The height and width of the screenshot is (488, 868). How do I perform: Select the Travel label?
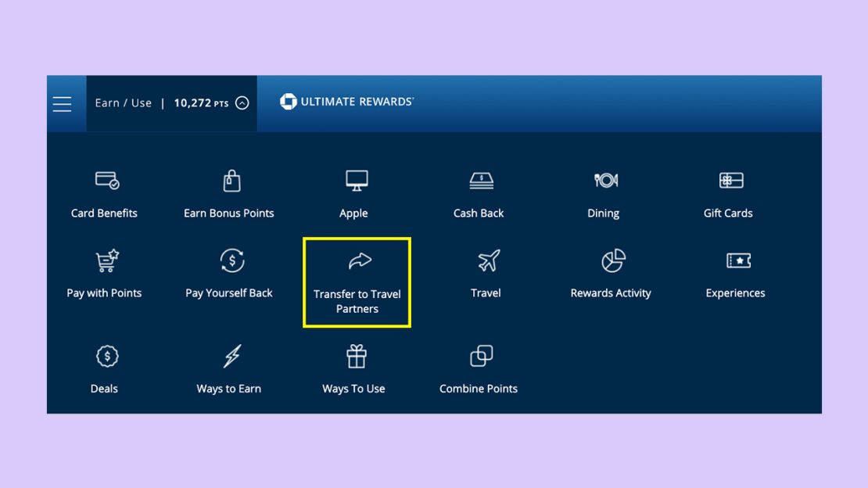(486, 293)
